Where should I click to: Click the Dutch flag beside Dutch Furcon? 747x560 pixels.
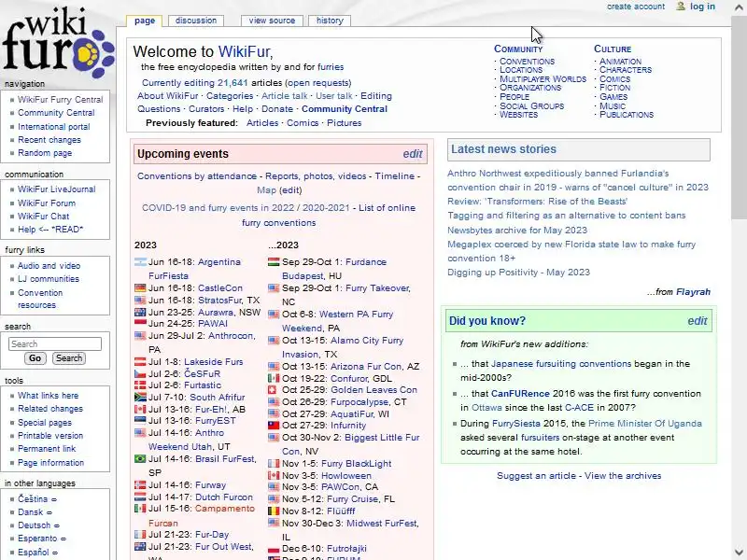[x=140, y=497]
